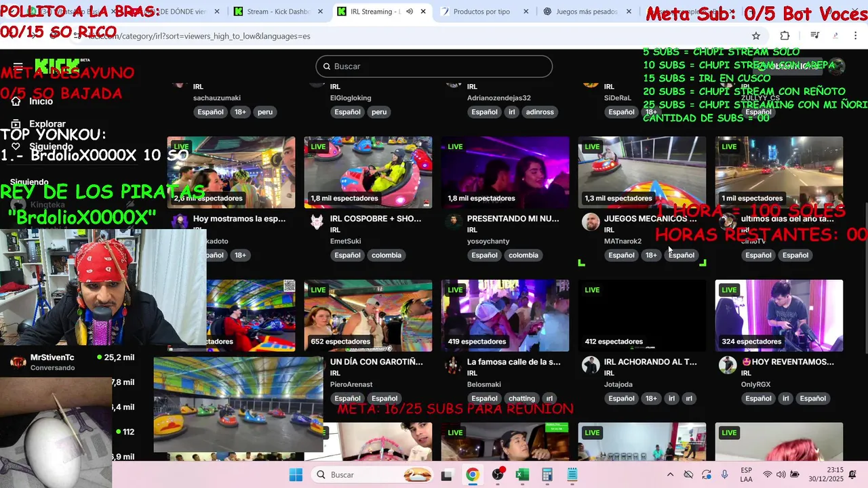Image resolution: width=868 pixels, height=488 pixels.
Task: Open IRL COSPOBRE + SHO... stream title
Action: (376, 219)
